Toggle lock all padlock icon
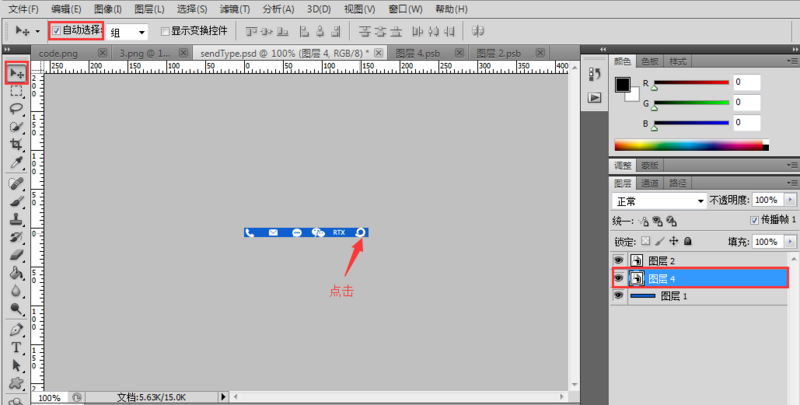 pos(688,241)
